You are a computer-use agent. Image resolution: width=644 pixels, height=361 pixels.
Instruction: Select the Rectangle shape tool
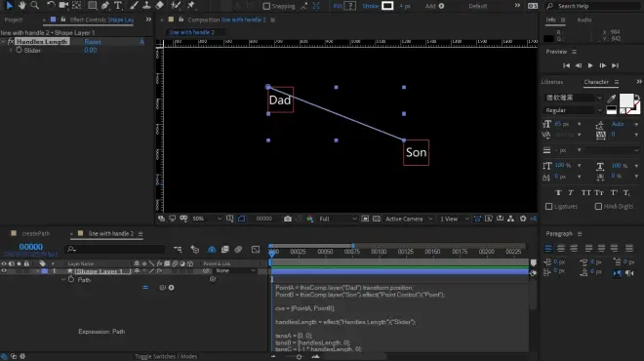93,5
